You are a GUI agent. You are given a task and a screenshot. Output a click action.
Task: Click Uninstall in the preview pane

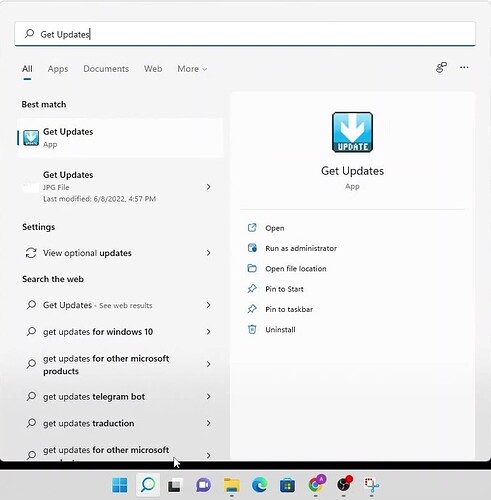280,330
